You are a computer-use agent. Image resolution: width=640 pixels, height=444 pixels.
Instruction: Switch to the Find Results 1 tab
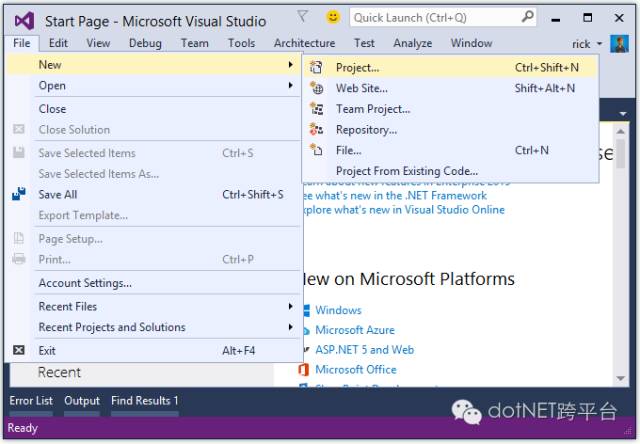pos(144,401)
